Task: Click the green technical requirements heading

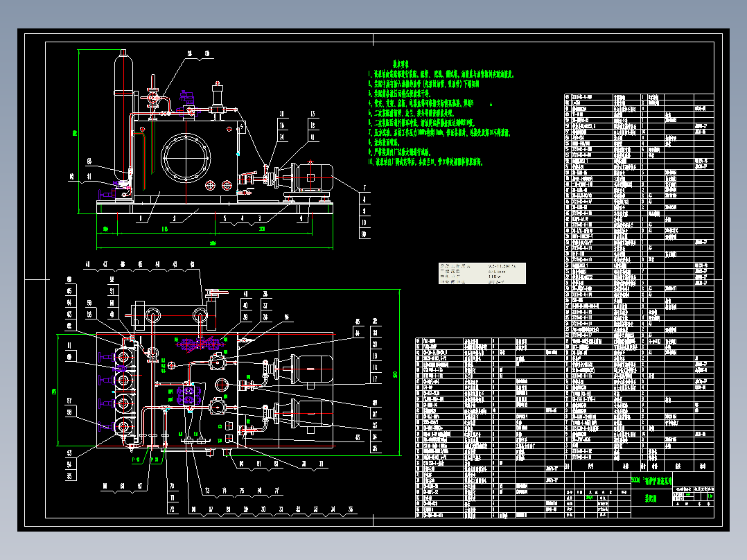Action: 401,63
